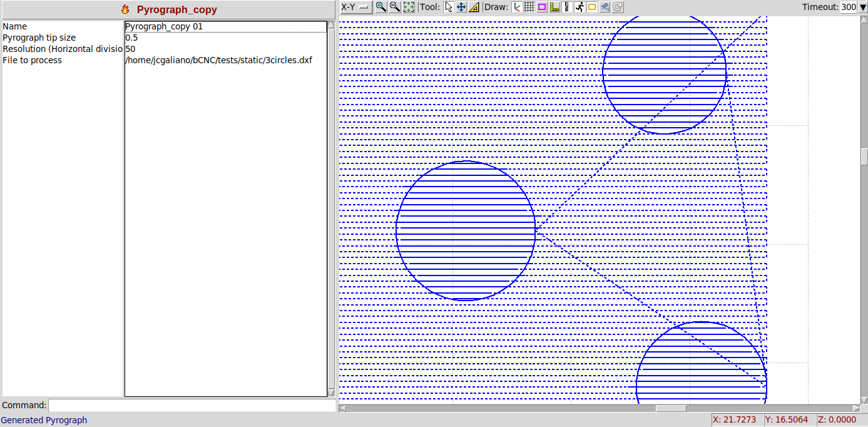
Task: Click the X: 21.7273 coordinate readout
Action: (738, 419)
